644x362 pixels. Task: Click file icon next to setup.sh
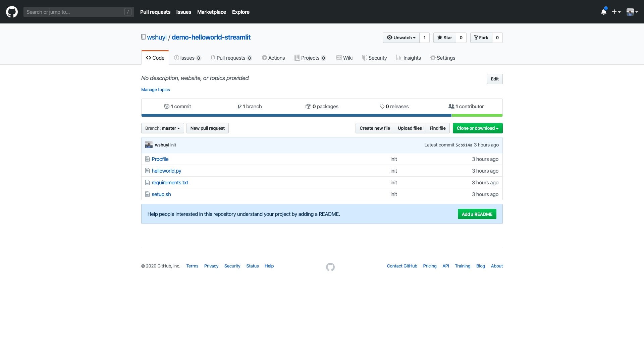(x=147, y=194)
